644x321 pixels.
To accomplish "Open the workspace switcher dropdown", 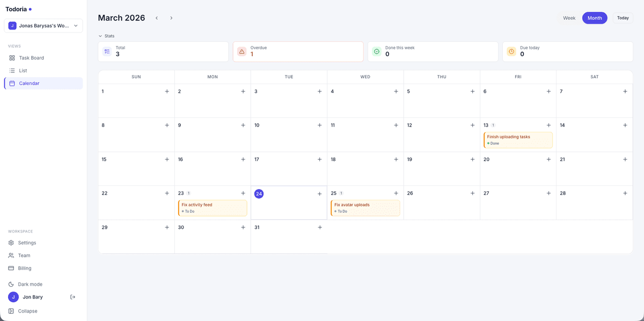I will coord(43,25).
